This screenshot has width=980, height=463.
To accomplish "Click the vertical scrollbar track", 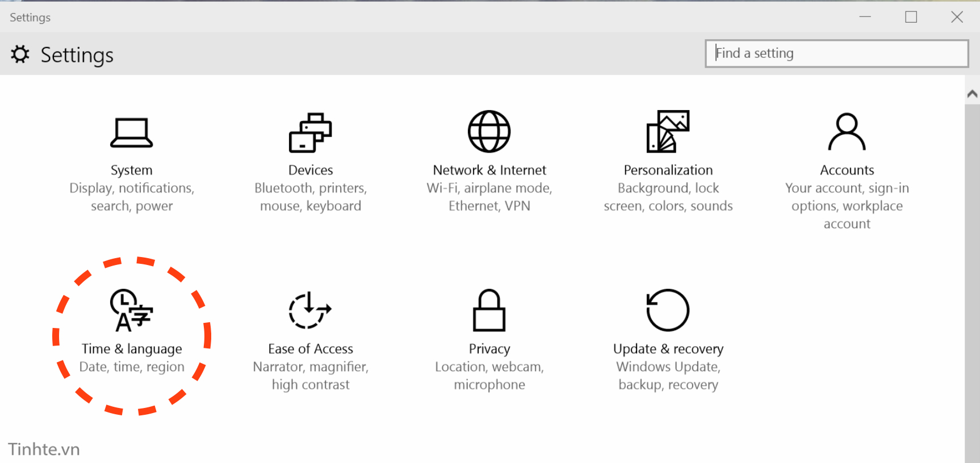I will 972,284.
